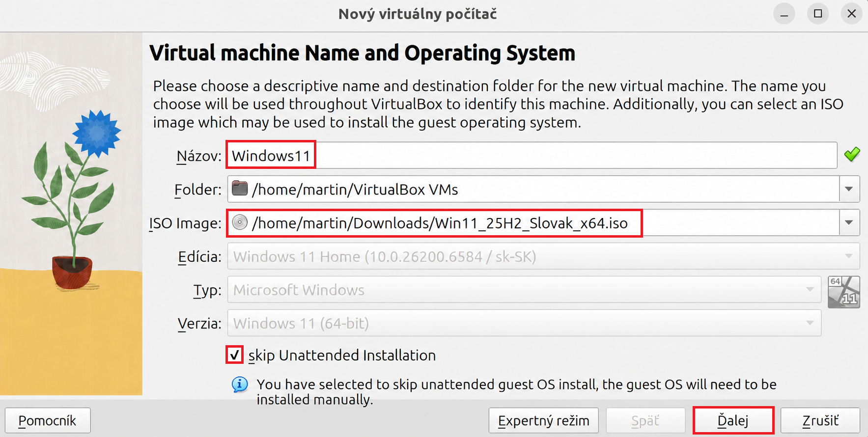Switch to Expertný režim
The image size is (868, 437).
(x=543, y=421)
